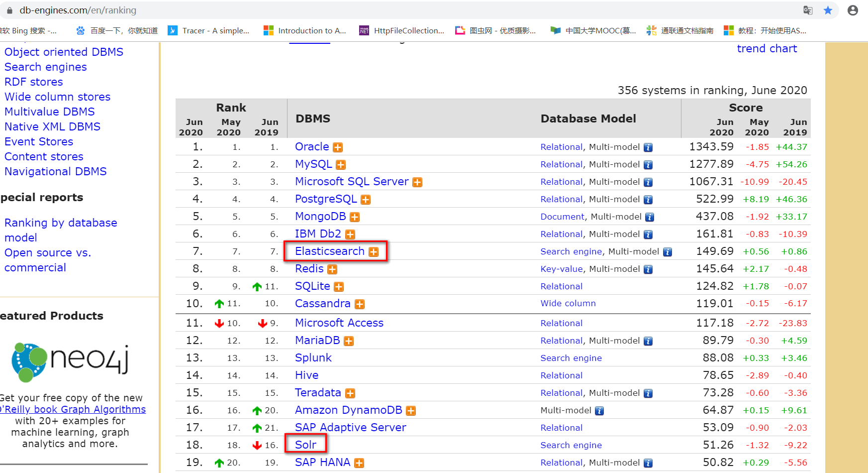Open the 百度一下 bookmark
Viewport: 868px width, 473px height.
[117, 31]
